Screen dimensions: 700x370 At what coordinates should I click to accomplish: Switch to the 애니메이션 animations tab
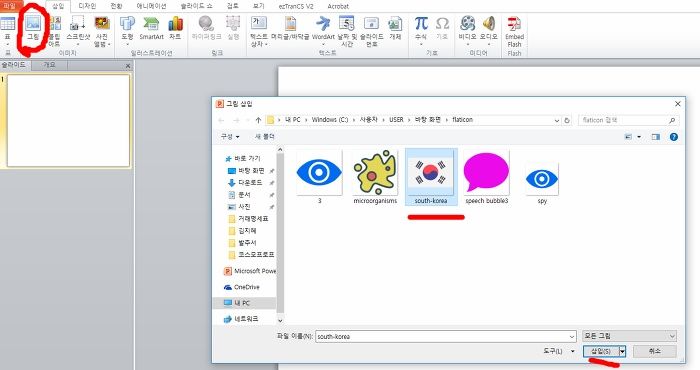coord(151,6)
